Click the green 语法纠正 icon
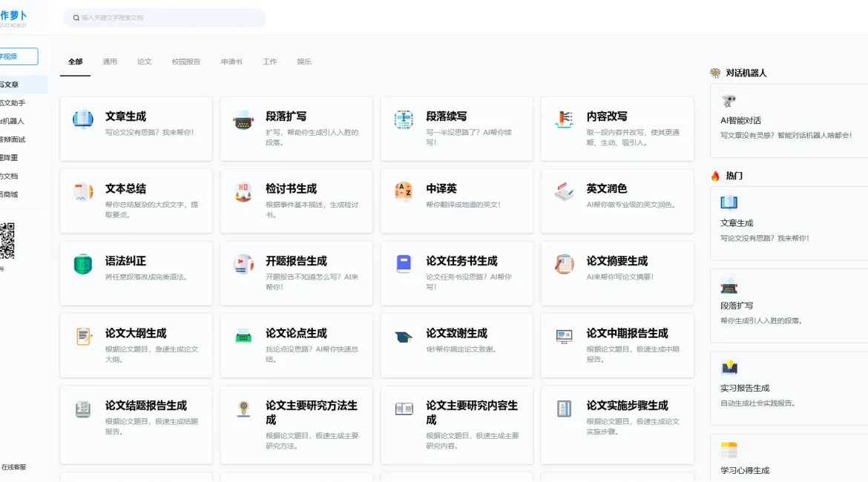 point(82,264)
